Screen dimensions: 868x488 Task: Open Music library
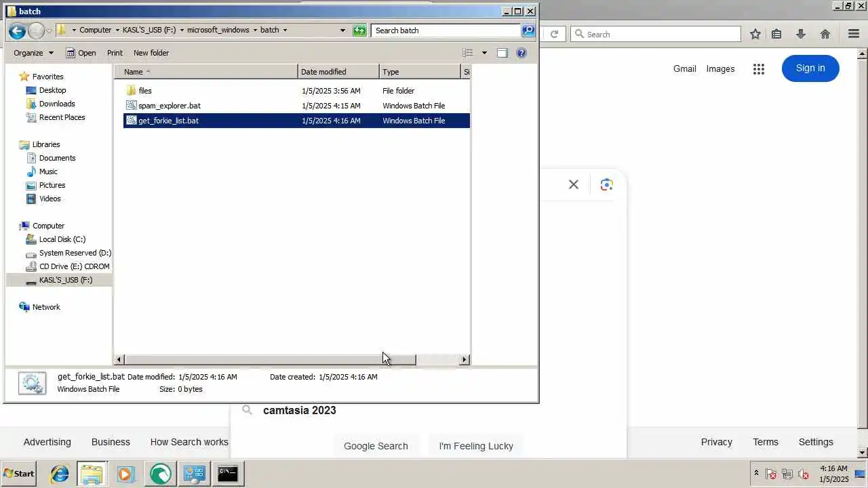(48, 171)
